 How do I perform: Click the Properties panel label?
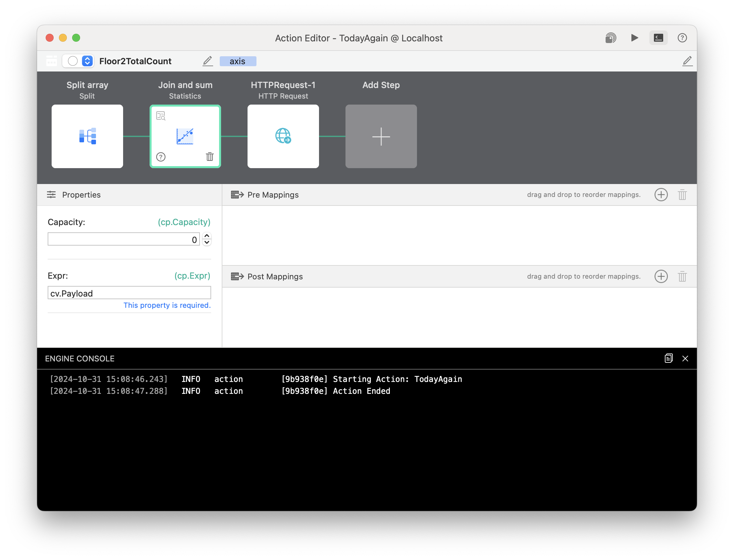pyautogui.click(x=81, y=195)
